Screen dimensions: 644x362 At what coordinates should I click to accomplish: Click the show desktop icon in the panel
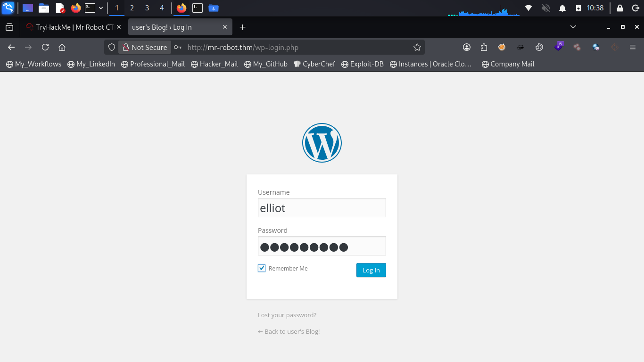tap(28, 8)
